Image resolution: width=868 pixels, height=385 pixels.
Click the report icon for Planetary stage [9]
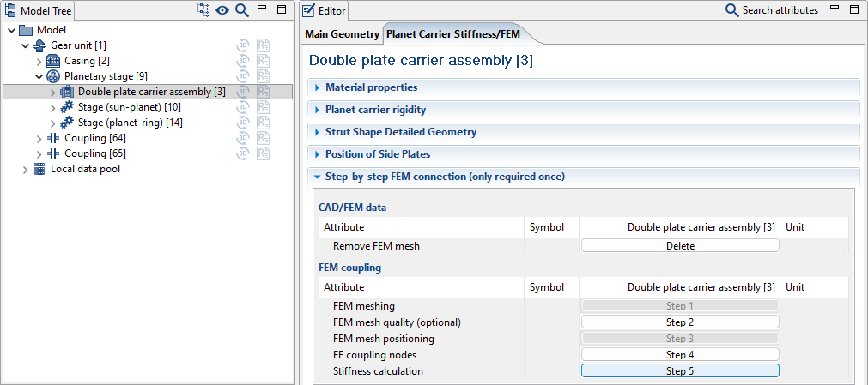click(x=264, y=76)
